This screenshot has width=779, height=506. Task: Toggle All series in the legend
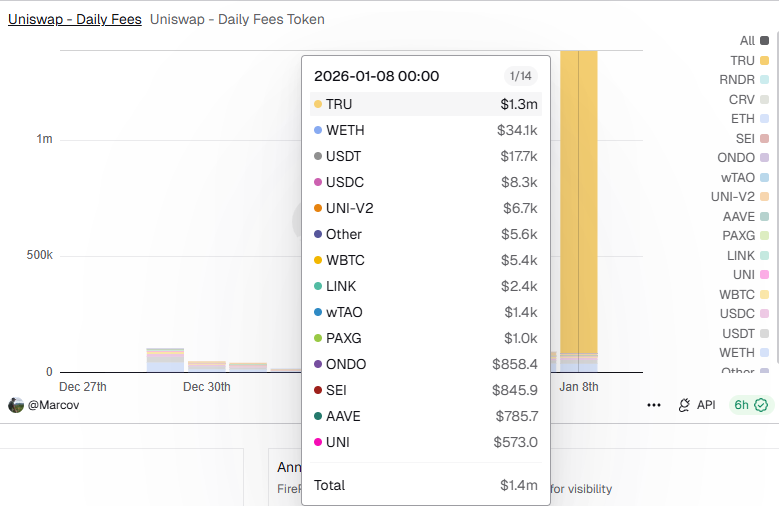click(747, 41)
